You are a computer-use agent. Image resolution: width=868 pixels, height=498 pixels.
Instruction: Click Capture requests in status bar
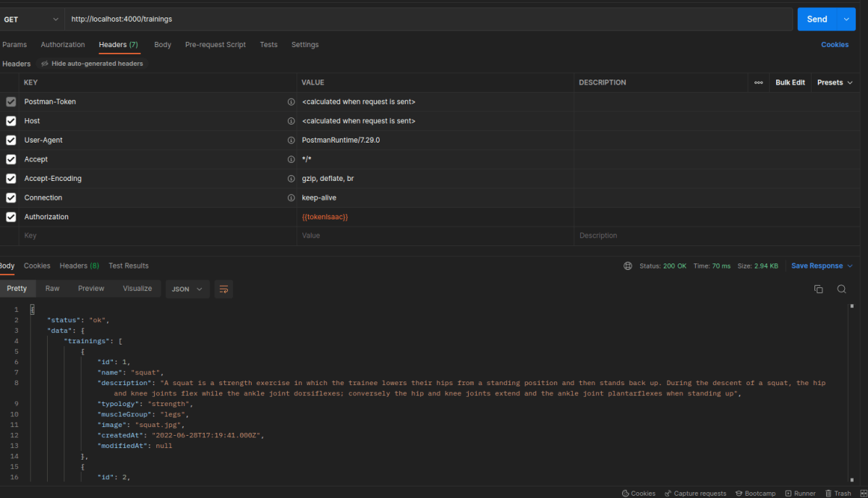coord(695,493)
